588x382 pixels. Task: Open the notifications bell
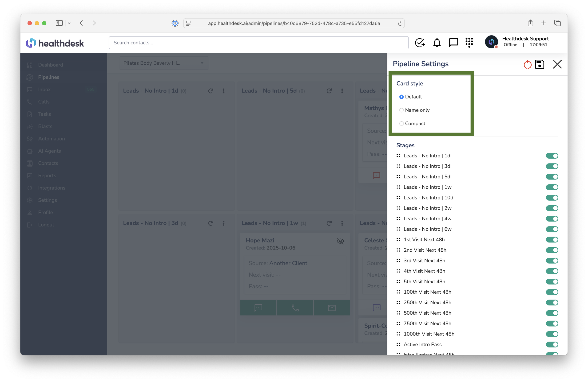[437, 43]
